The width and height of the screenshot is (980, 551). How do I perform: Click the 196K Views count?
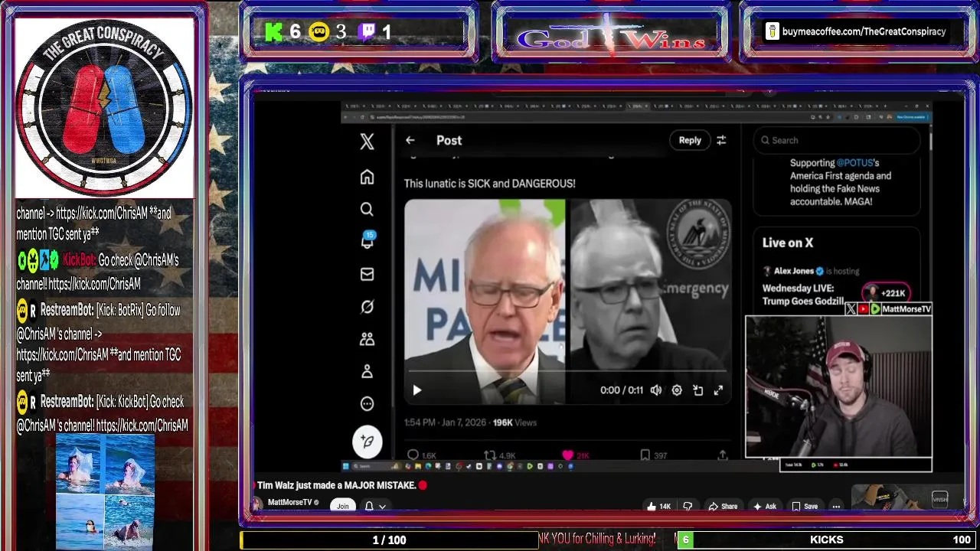click(514, 422)
